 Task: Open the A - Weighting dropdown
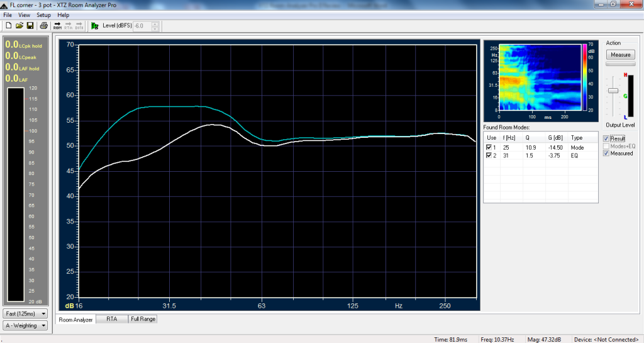coord(25,325)
